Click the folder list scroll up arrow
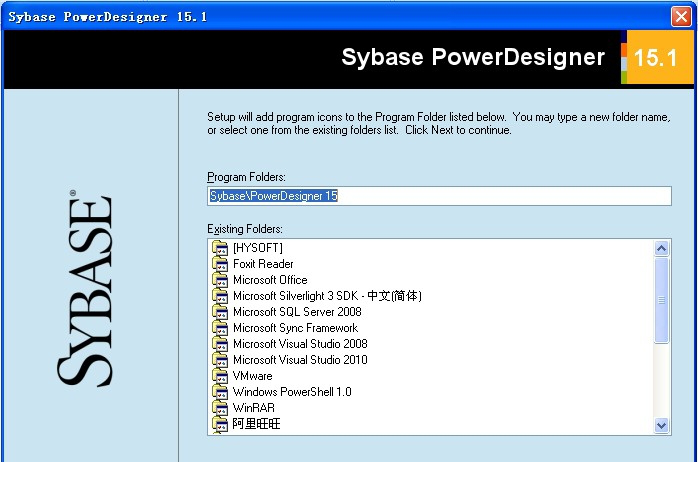Image resolution: width=698 pixels, height=480 pixels. 661,248
